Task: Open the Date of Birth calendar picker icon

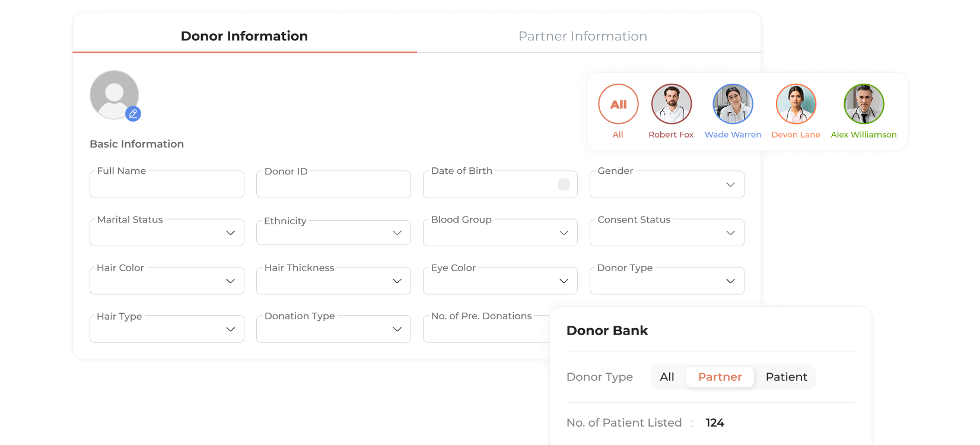Action: (564, 185)
